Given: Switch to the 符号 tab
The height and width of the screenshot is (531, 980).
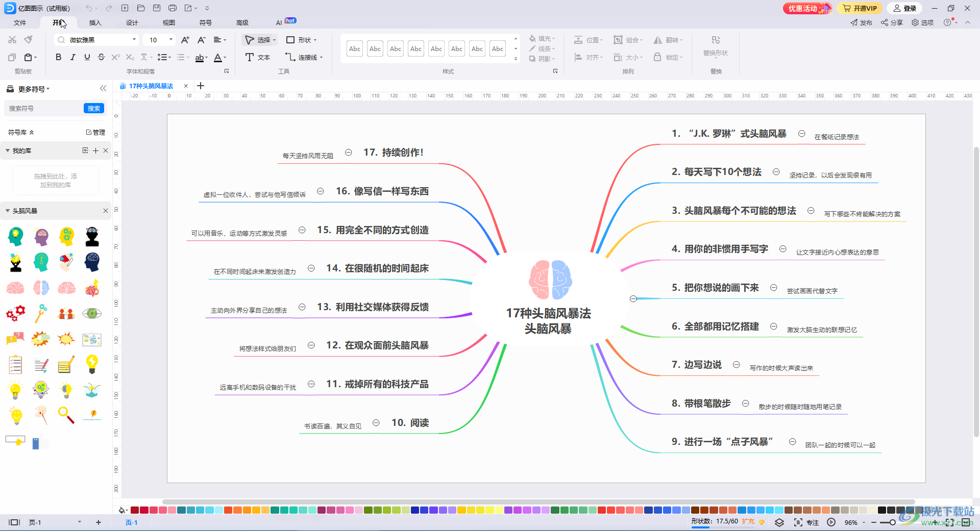Looking at the screenshot, I should tap(206, 22).
